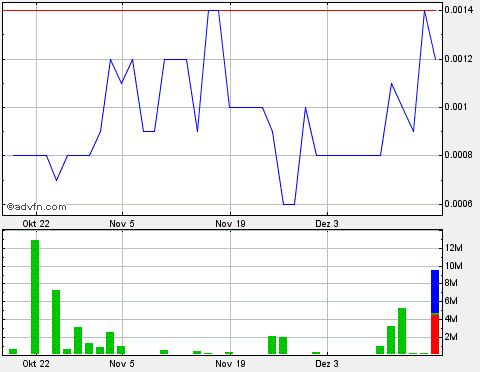Click the blue segment of the last volume bar
Screen dimensions: 480x372
click(x=435, y=292)
